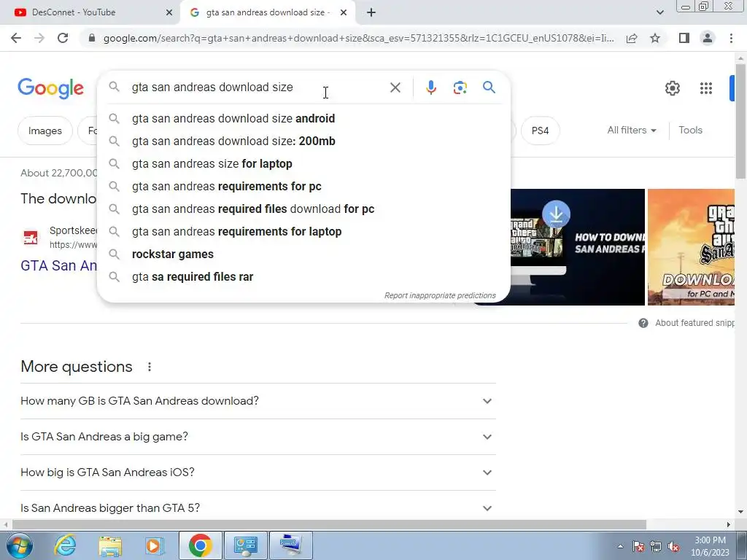This screenshot has height=560, width=747.
Task: Open the Chrome side panel
Action: point(684,38)
